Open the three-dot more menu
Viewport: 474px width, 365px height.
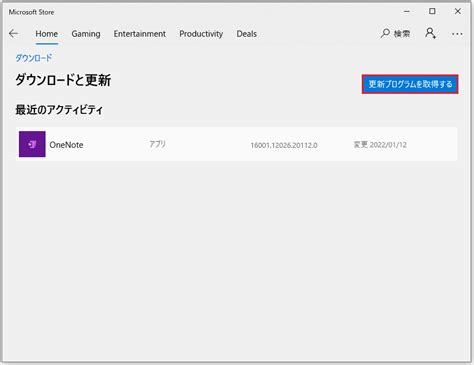(x=457, y=34)
